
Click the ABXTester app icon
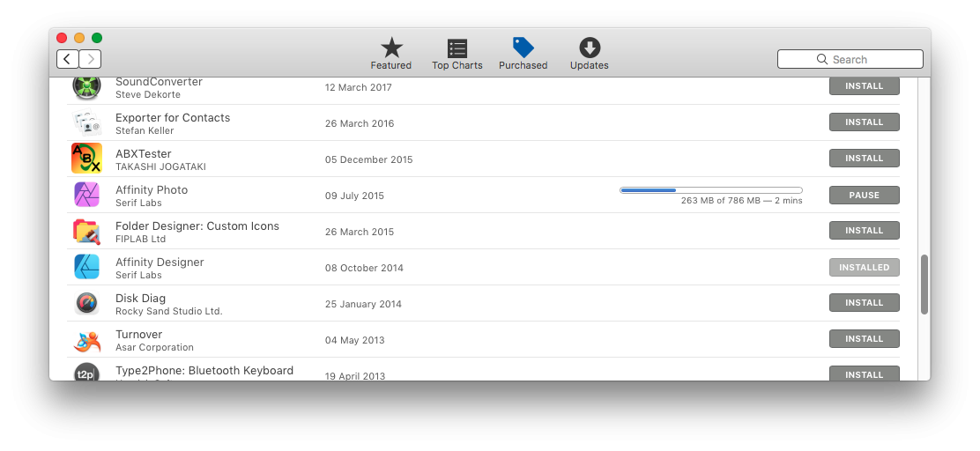[86, 159]
